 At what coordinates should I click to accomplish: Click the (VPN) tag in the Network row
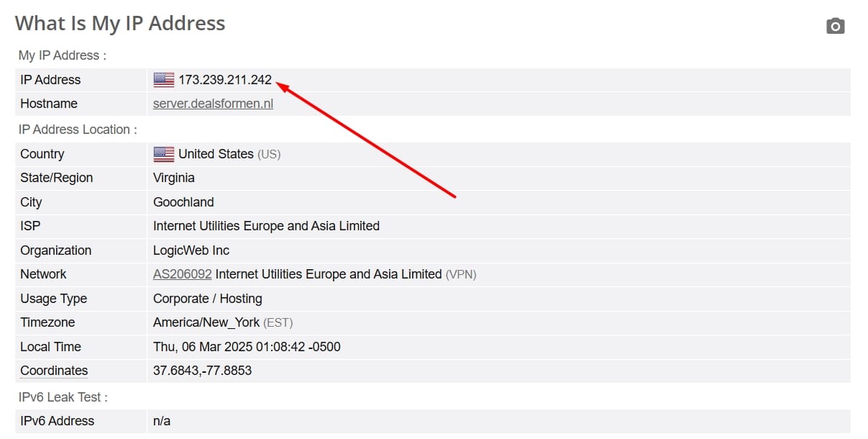pos(461,274)
